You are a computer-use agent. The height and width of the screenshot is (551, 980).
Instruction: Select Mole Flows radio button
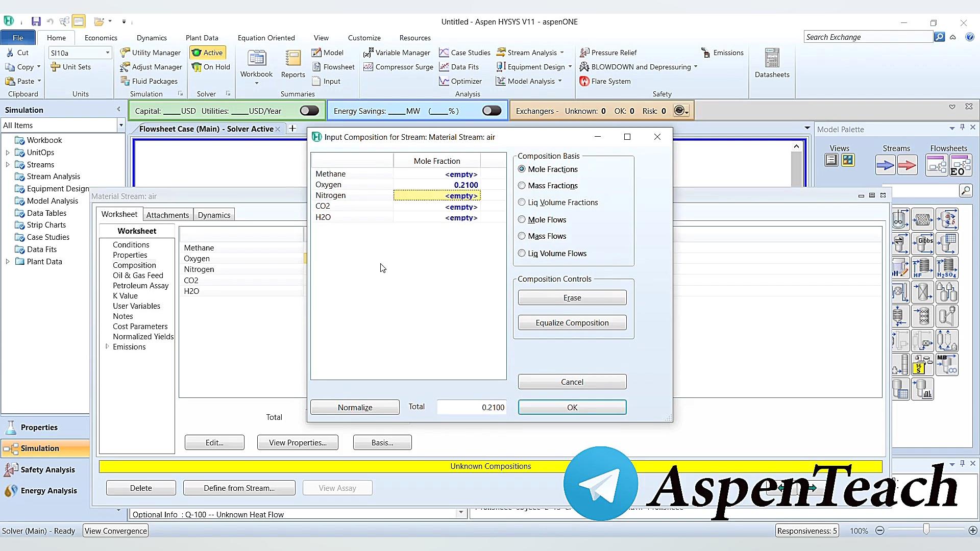point(522,220)
